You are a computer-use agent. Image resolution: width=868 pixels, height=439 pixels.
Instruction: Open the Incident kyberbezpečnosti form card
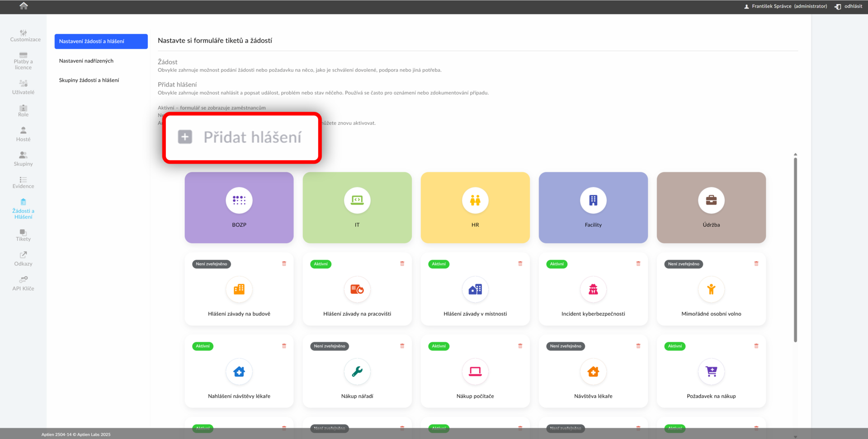[x=593, y=289]
